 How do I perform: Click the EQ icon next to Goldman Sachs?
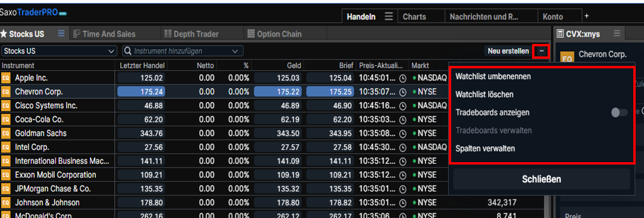(6, 134)
